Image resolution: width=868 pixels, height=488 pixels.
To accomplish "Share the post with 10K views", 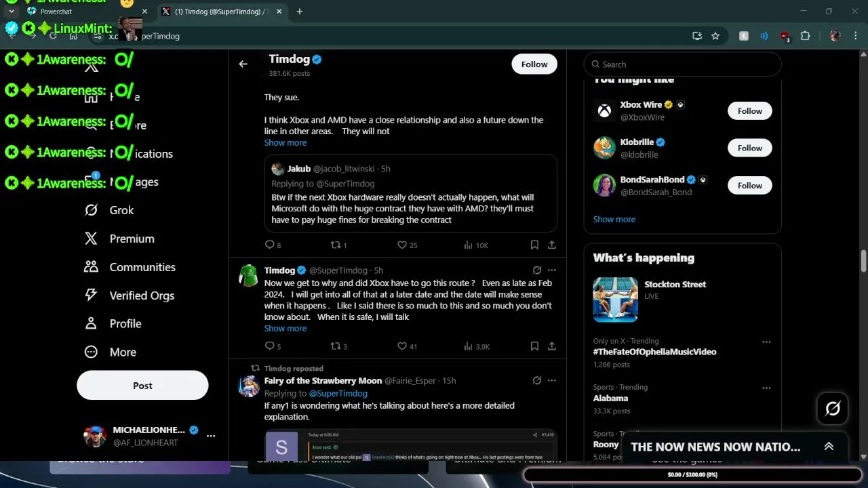I will coord(552,245).
